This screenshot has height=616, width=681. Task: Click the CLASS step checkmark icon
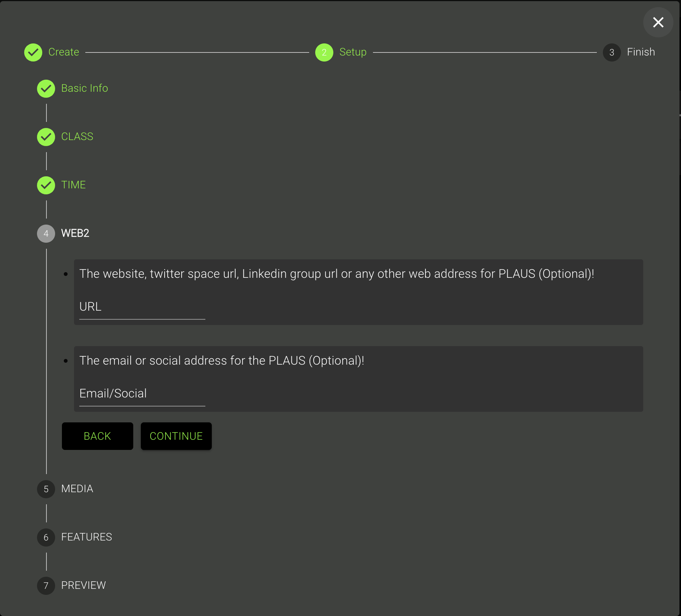(x=46, y=137)
